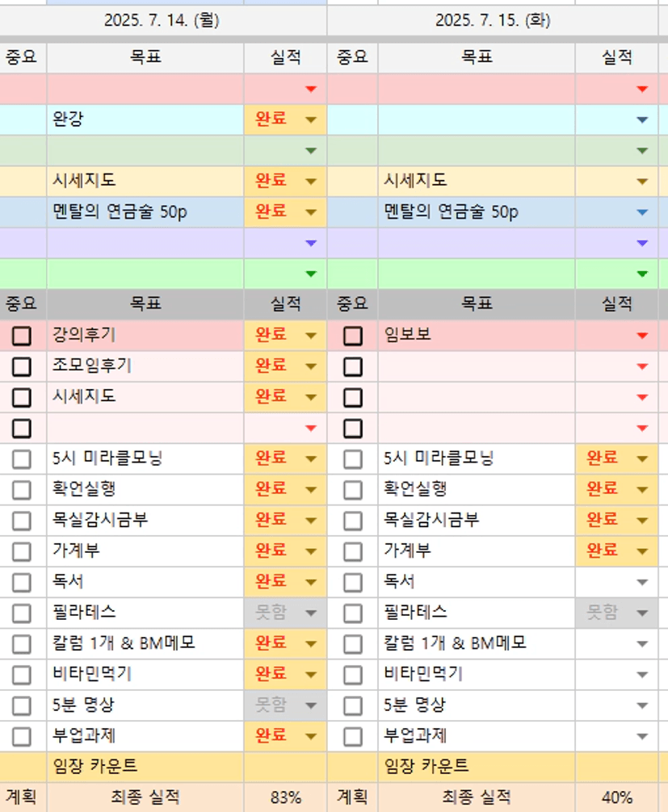Select the 5시 미라클모닝 goal cell on July 14
The height and width of the screenshot is (812, 668).
pyautogui.click(x=145, y=459)
